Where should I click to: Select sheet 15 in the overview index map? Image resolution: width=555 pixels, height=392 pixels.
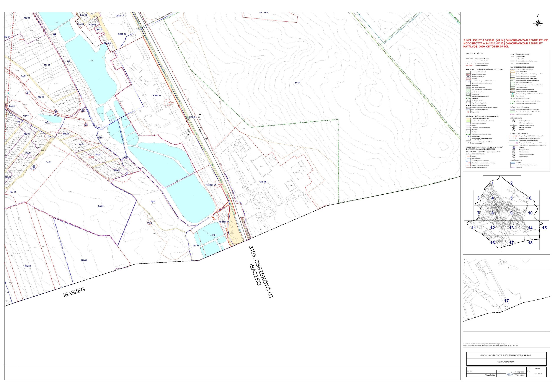point(544,228)
